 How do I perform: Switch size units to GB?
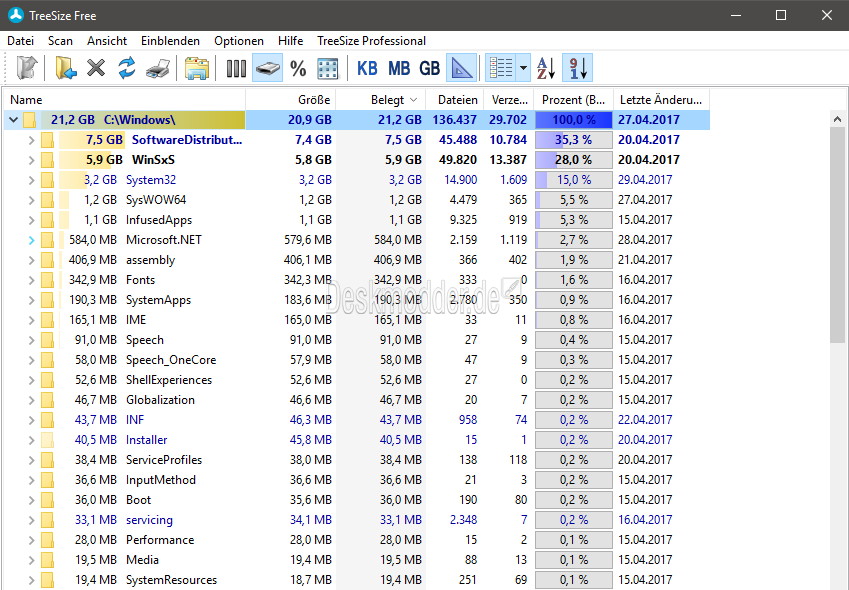tap(429, 68)
